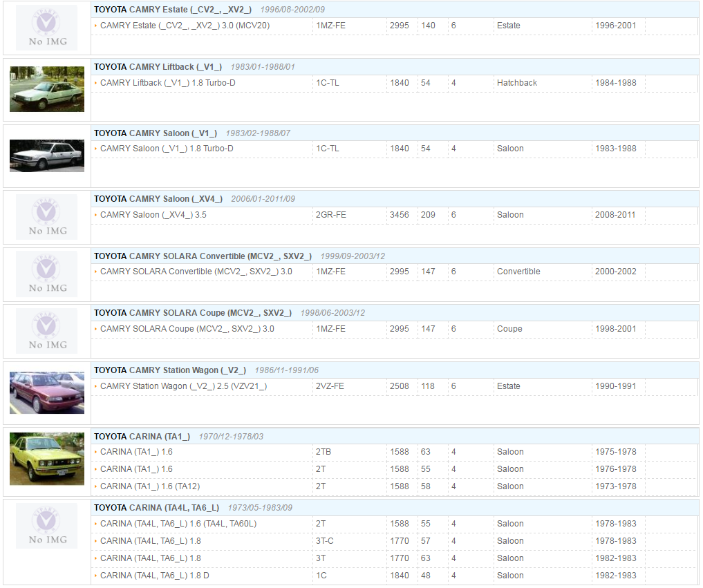Click the orange arrow bullet beside CAMRY Estate 3.0 (MCV20)
This screenshot has width=703, height=588.
[95, 26]
